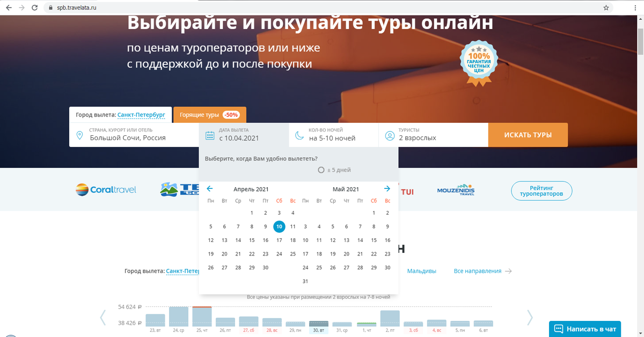Viewport: 644px width, 337px height.
Task: Go to next month with right arrow
Action: click(387, 188)
